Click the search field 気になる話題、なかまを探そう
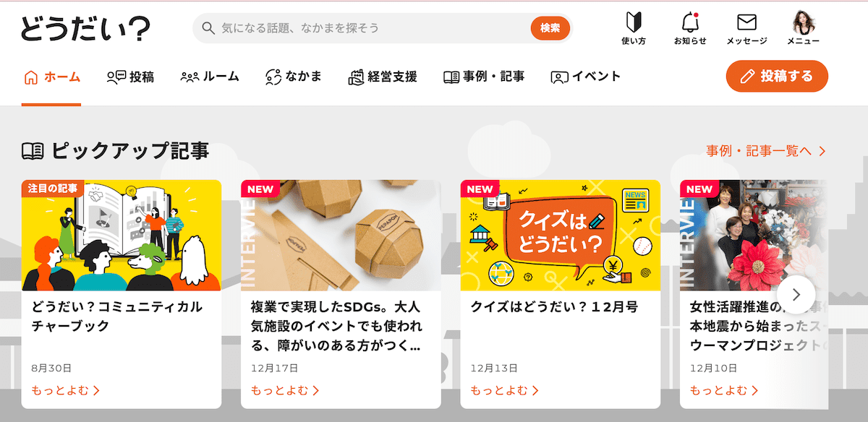The height and width of the screenshot is (422, 868). 373,28
